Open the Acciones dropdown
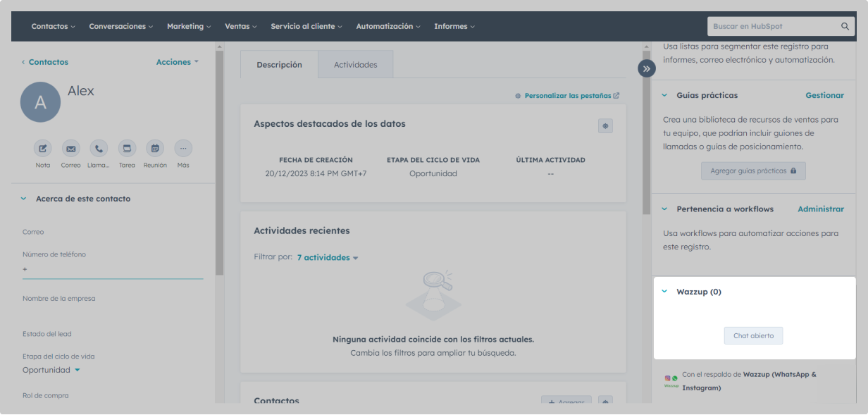Viewport: 868px width, 415px height. [177, 62]
